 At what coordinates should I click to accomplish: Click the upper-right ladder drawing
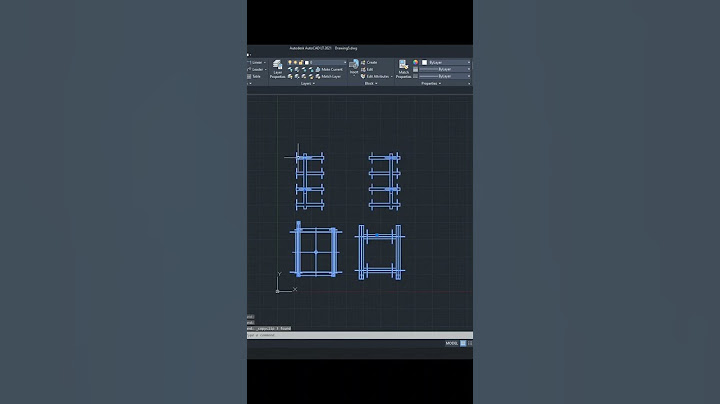point(384,181)
